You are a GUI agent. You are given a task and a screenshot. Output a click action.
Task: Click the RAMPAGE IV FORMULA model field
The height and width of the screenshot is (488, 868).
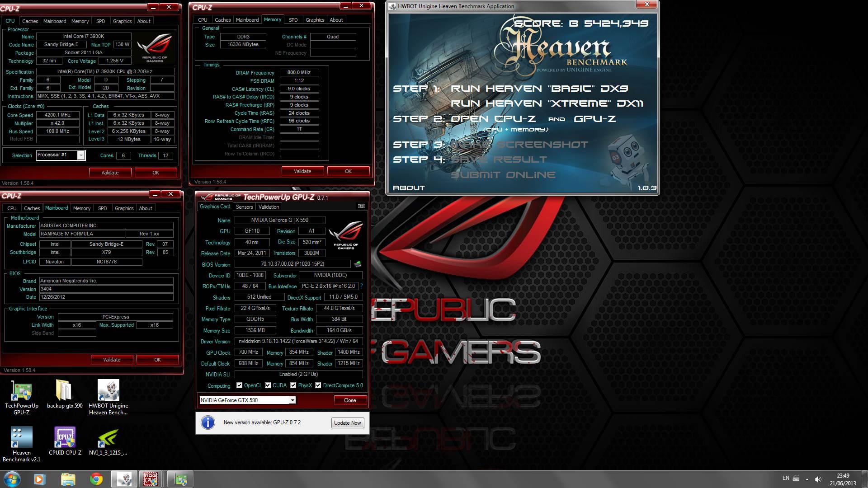point(82,234)
